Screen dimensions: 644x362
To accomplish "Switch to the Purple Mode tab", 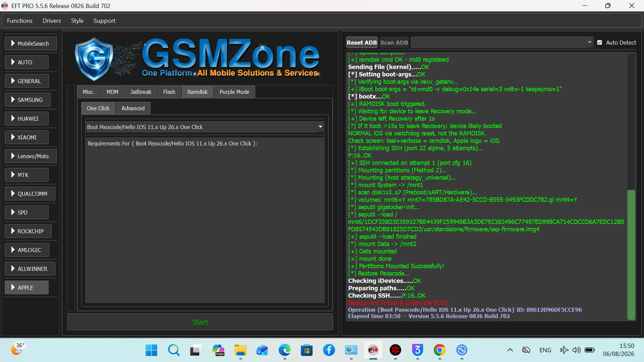I will [234, 92].
